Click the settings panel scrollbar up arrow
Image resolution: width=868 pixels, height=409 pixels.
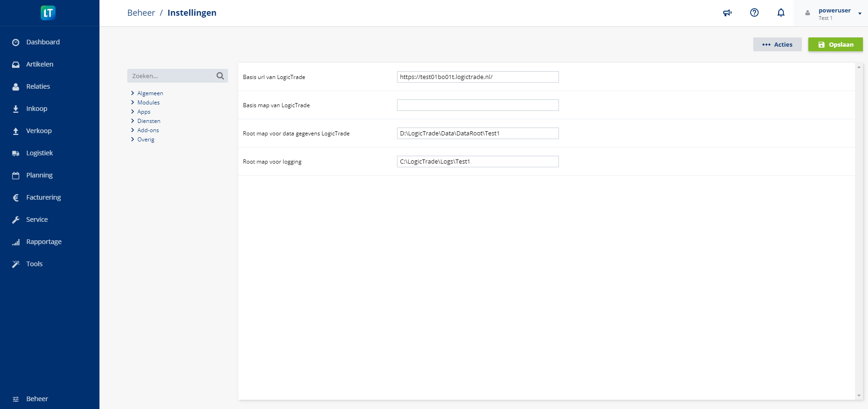click(x=859, y=67)
